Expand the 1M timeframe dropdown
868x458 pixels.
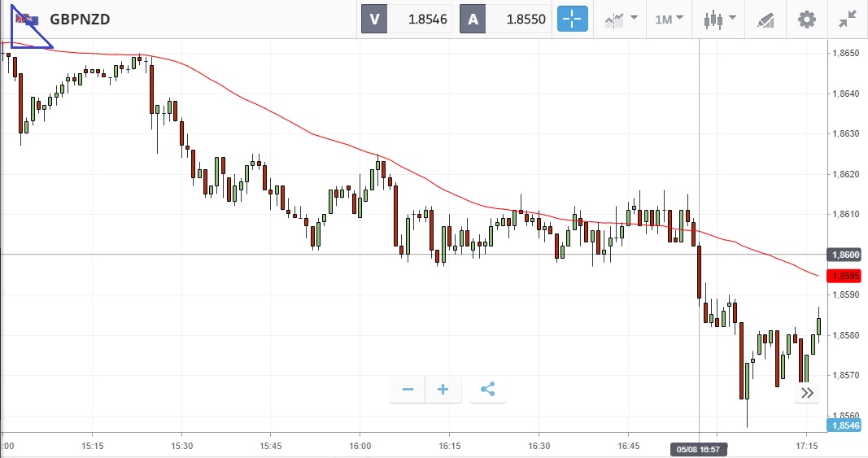(670, 19)
